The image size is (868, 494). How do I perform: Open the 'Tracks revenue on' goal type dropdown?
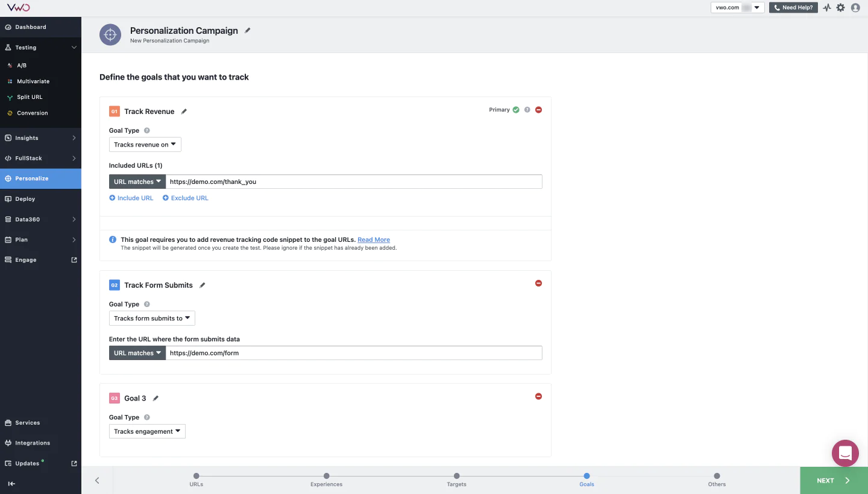[145, 145]
